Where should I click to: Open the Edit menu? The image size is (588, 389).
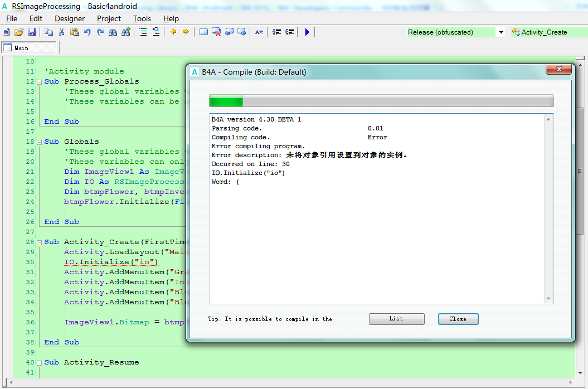click(36, 19)
